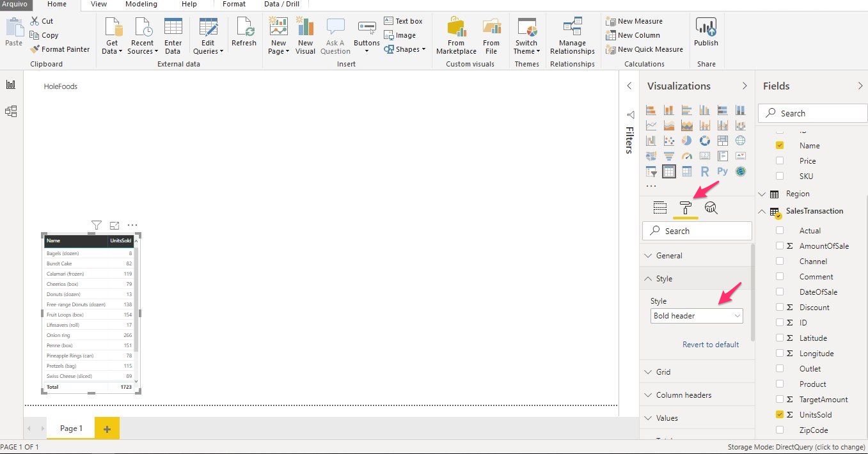Select the Format paint roller icon
The height and width of the screenshot is (454, 868).
click(x=685, y=208)
